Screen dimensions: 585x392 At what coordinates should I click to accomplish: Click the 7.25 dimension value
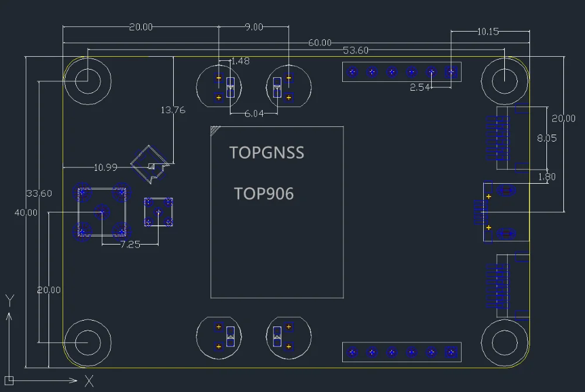[130, 245]
